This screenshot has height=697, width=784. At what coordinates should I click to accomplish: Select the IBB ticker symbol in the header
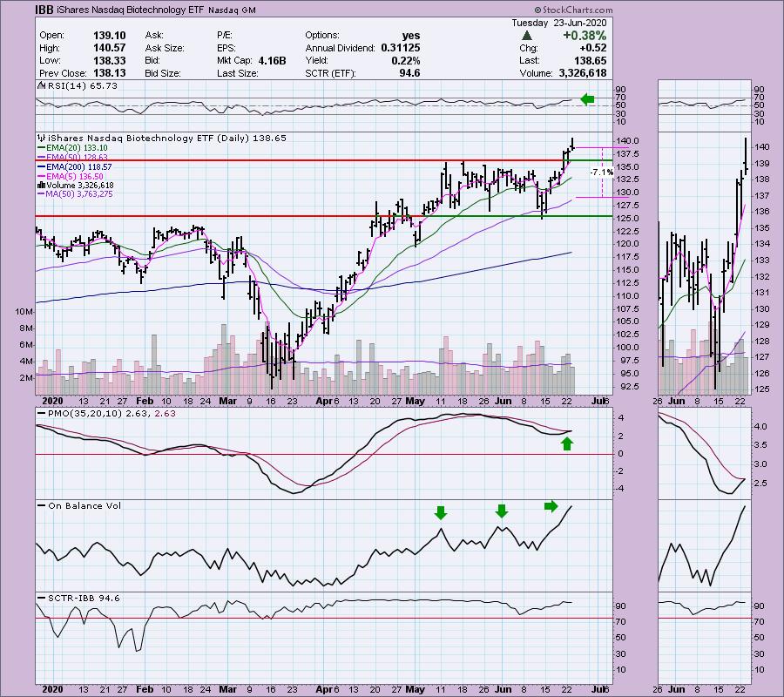click(x=44, y=10)
